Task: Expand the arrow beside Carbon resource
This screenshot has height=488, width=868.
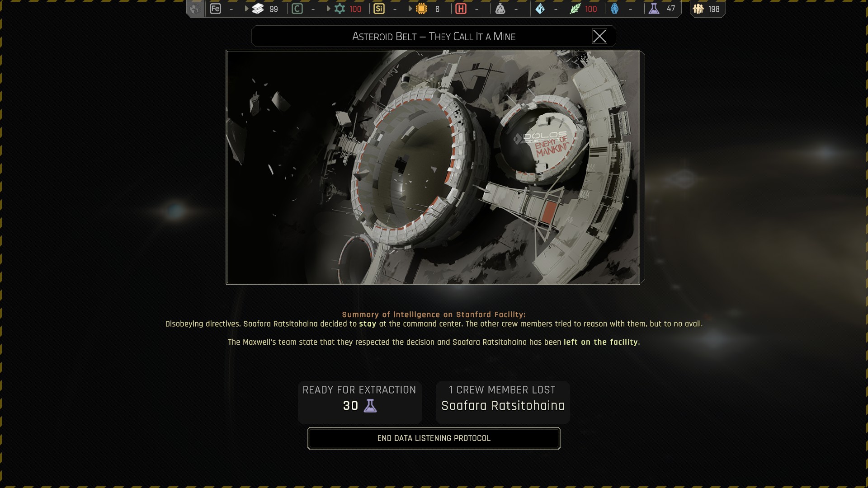Action: click(328, 9)
